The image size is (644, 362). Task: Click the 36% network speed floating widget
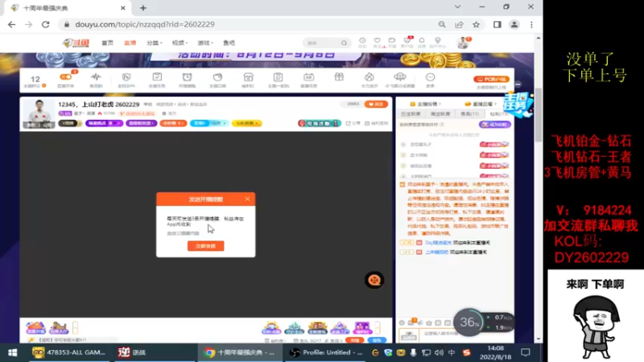[x=484, y=323]
